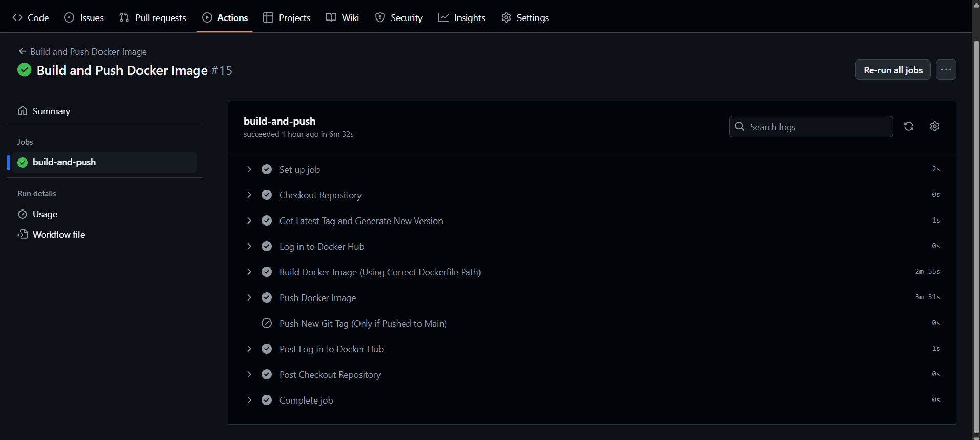Click success check icon for Push Docker Image
Screen dimensions: 980x440
pyautogui.click(x=267, y=297)
